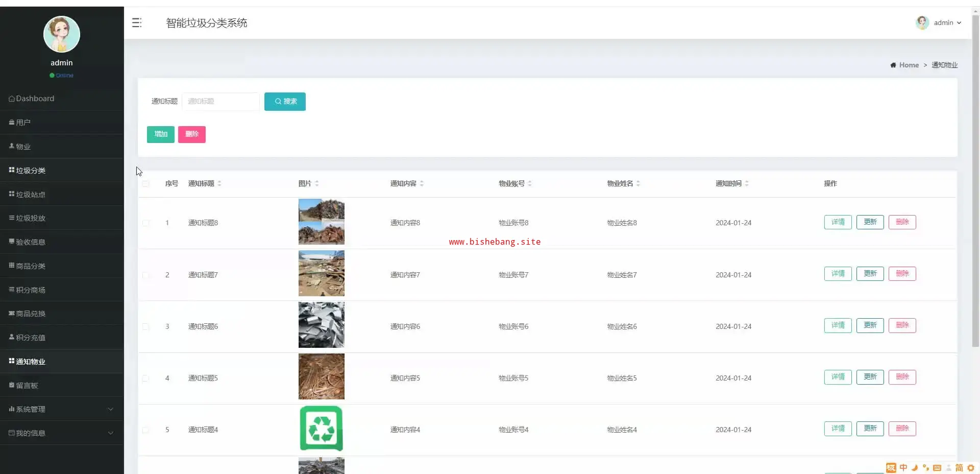
Task: Click the sort arrows beside 通知标题 column
Action: (x=219, y=183)
